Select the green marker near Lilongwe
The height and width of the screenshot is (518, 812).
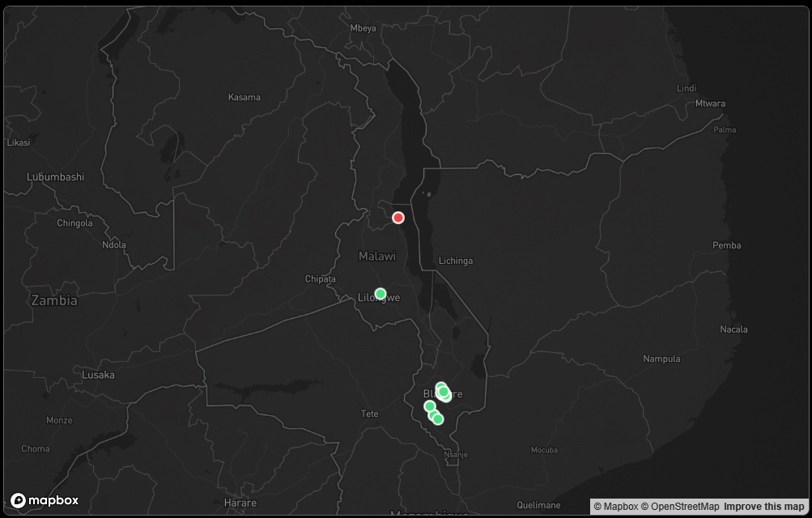(380, 293)
